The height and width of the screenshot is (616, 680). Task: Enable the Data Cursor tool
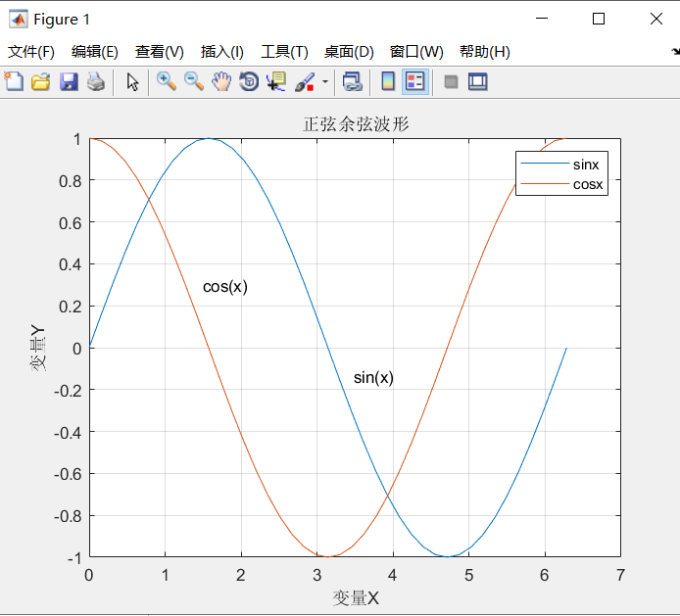point(276,81)
